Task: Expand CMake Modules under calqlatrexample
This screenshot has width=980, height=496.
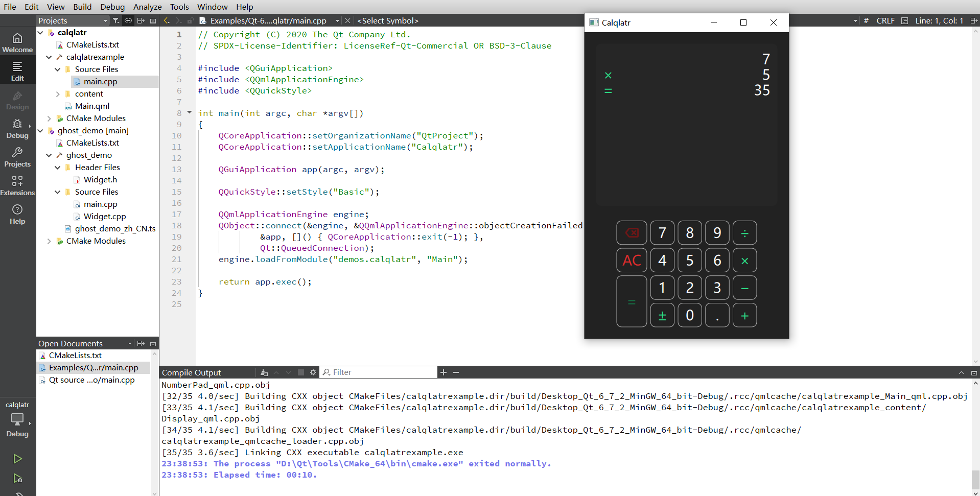Action: pos(49,119)
